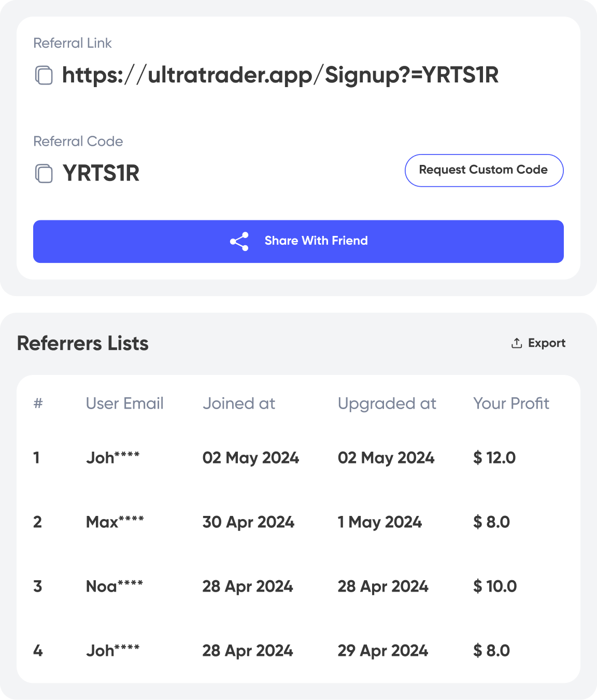
Task: Click the share nodes icon on Share With Friend
Action: point(239,241)
